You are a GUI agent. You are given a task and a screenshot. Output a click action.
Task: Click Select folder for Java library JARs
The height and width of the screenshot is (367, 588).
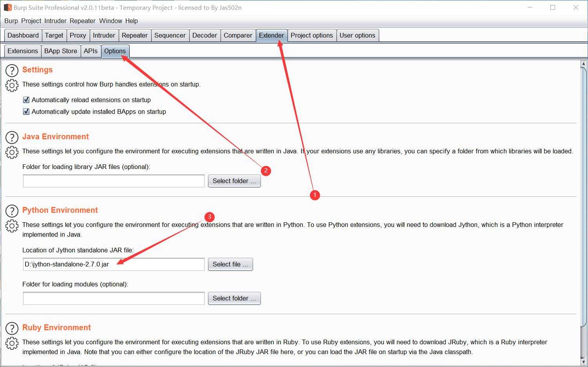(x=234, y=181)
